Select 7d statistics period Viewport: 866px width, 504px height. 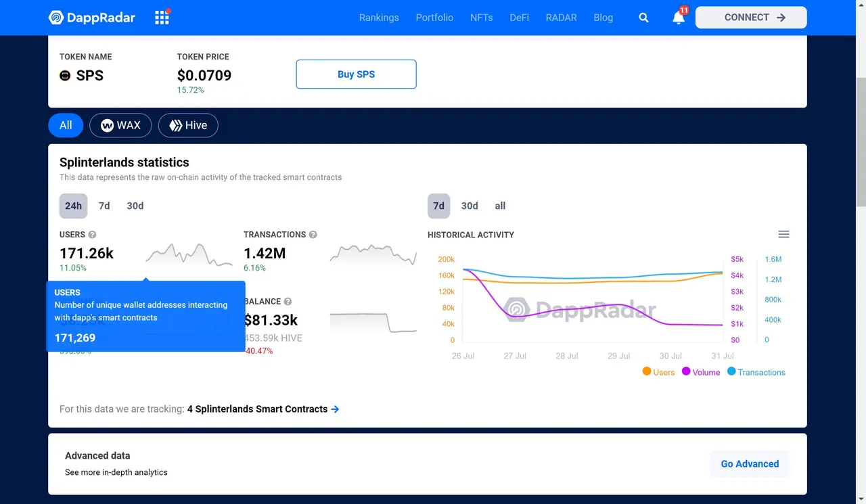click(x=104, y=206)
